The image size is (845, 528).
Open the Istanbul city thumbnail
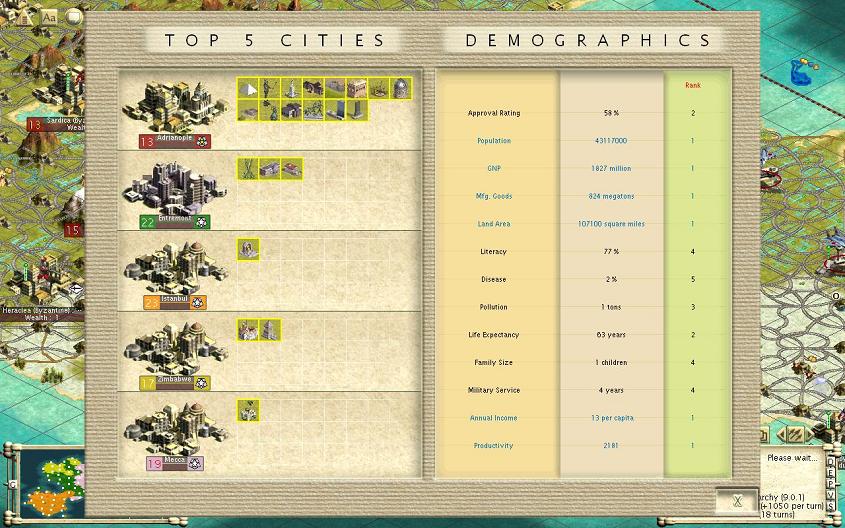pyautogui.click(x=174, y=268)
